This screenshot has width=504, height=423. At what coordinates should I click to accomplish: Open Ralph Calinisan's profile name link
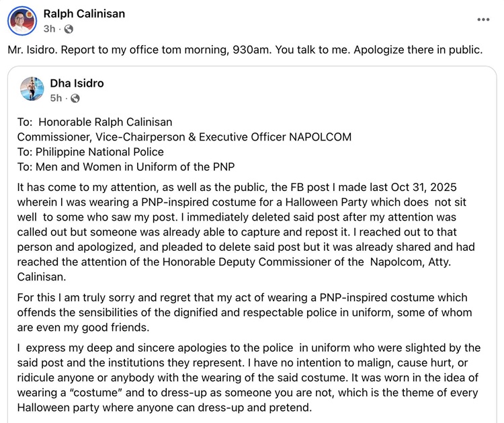(84, 14)
